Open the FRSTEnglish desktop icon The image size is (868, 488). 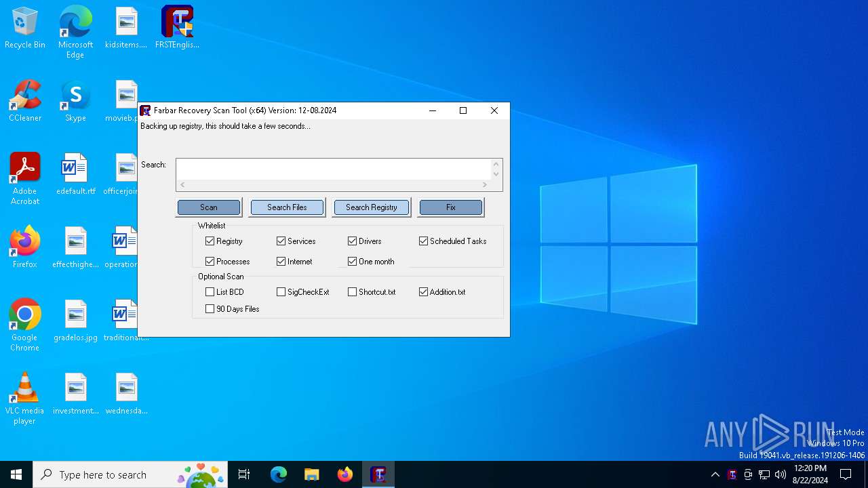177,23
